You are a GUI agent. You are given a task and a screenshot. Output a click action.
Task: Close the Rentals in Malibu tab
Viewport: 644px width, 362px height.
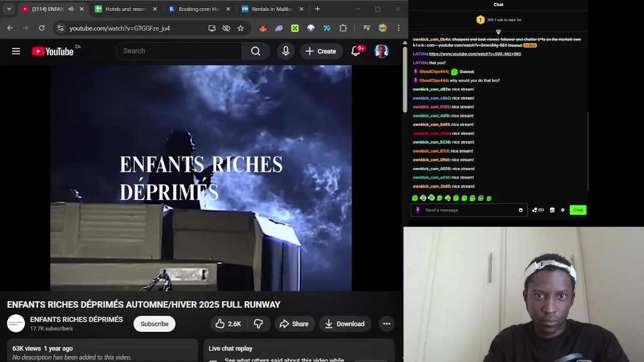click(301, 9)
